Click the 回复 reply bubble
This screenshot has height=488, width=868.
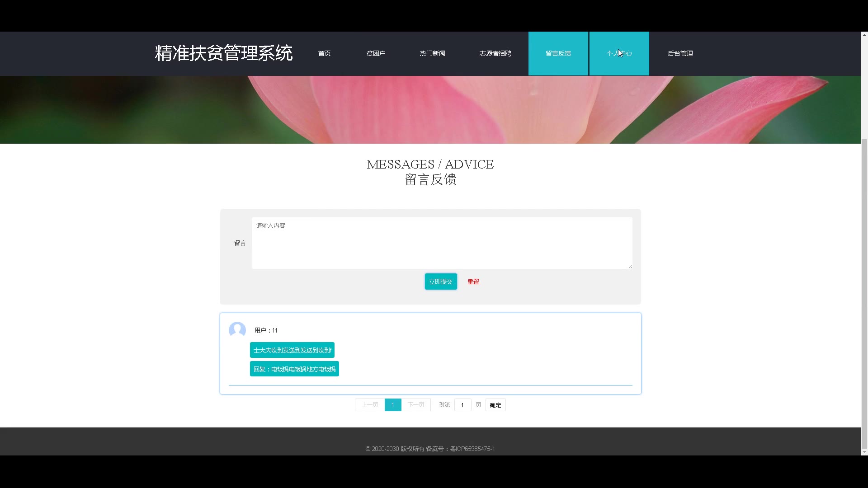tap(294, 369)
